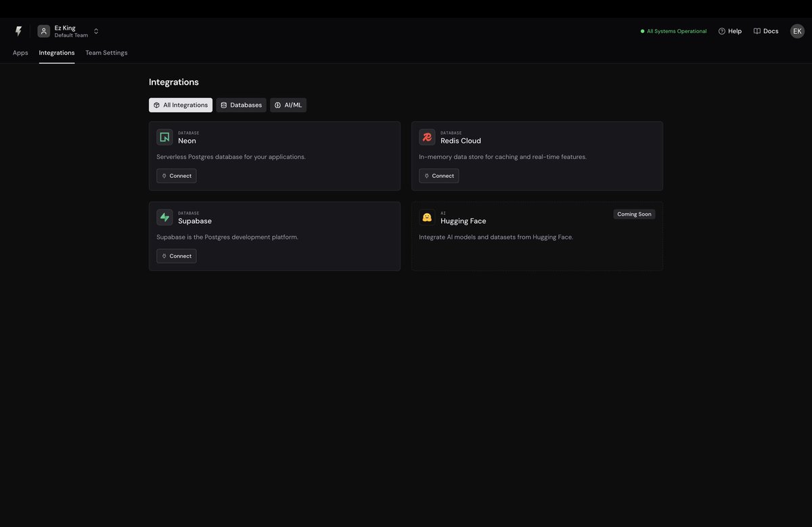Go to the Team Settings tab
This screenshot has height=527, width=812.
[x=106, y=53]
